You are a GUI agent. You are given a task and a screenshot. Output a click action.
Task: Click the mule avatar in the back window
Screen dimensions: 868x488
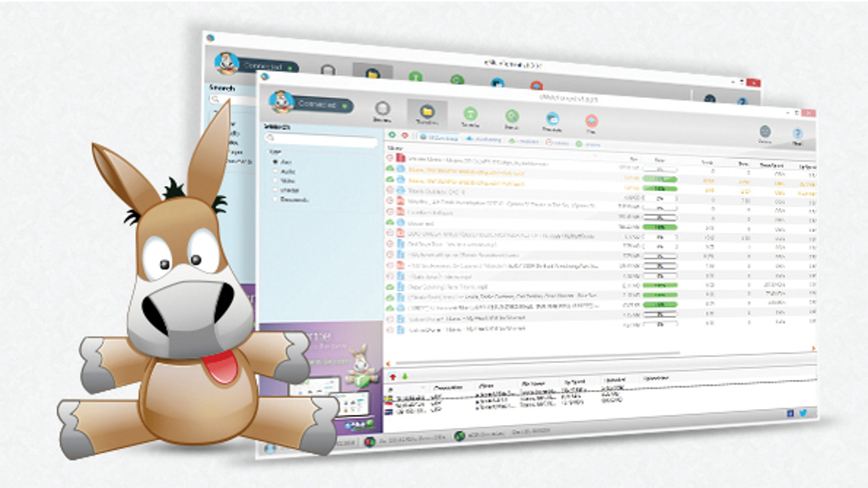point(226,63)
